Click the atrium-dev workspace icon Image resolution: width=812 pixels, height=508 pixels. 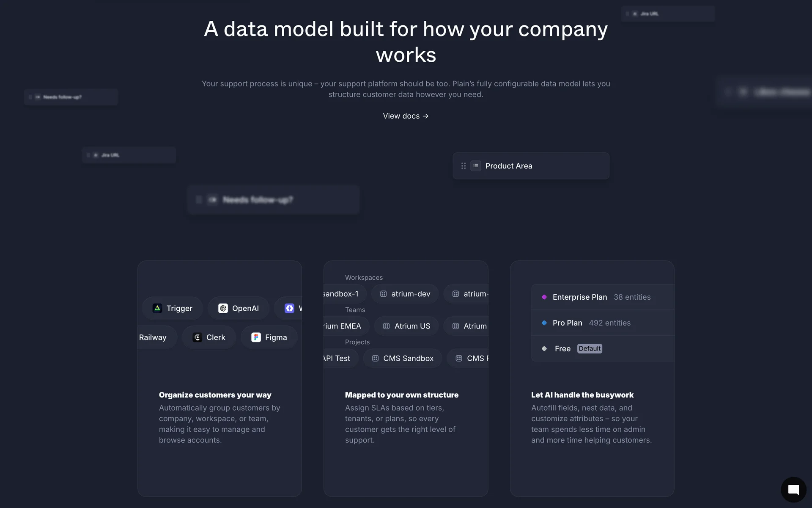tap(383, 294)
